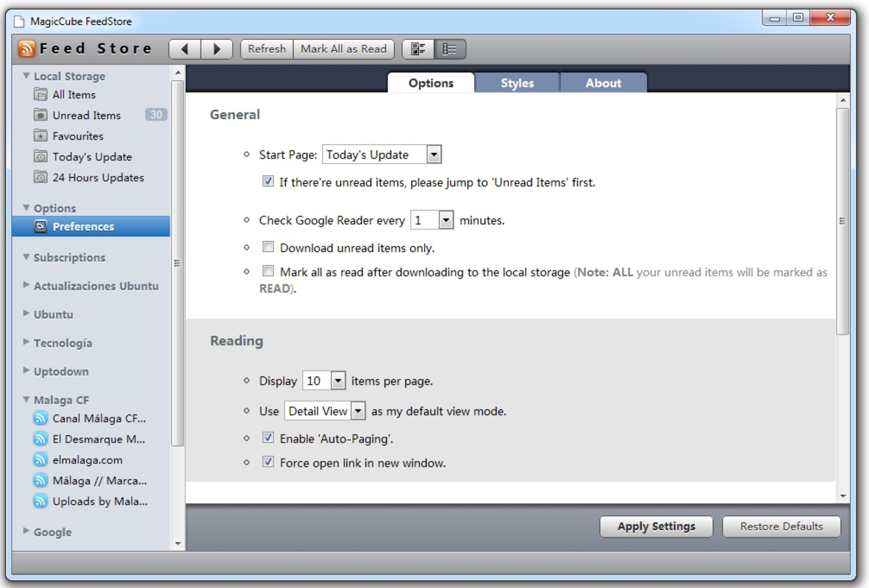Go back with the left arrow button
Screen dimensions: 869x588
coord(185,49)
